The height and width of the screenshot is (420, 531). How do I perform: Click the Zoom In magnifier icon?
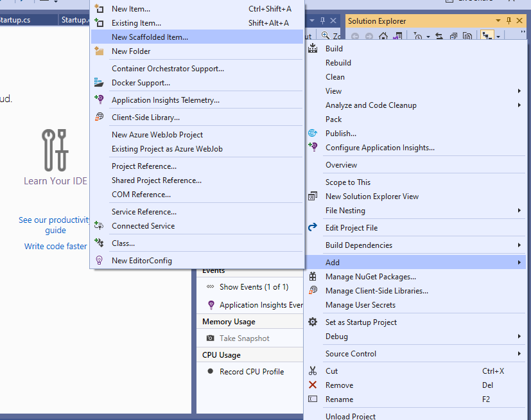coord(325,35)
